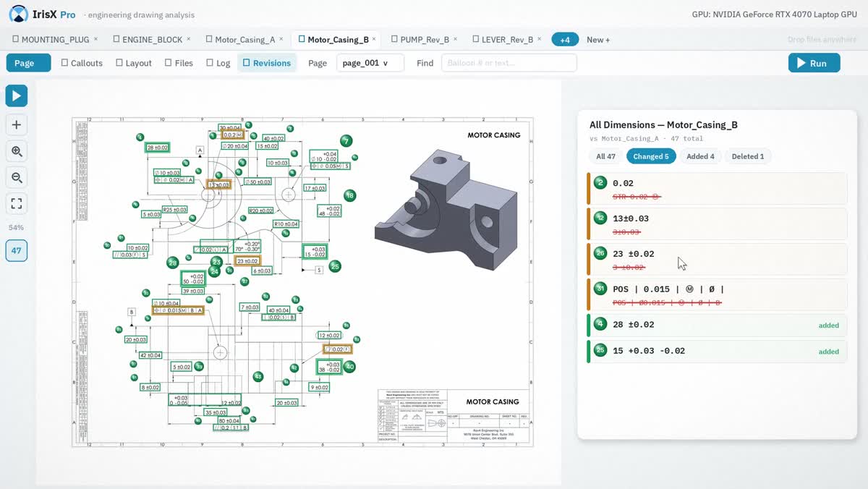Click balloon 31 icon in changed list

pos(600,288)
